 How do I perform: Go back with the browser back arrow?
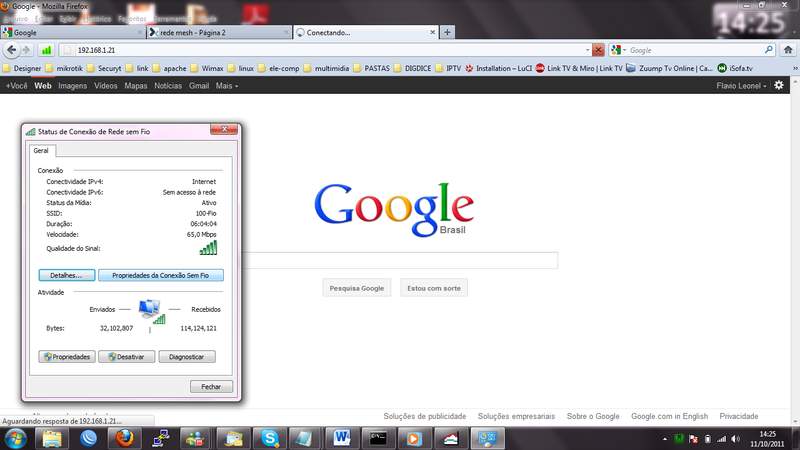tap(12, 50)
